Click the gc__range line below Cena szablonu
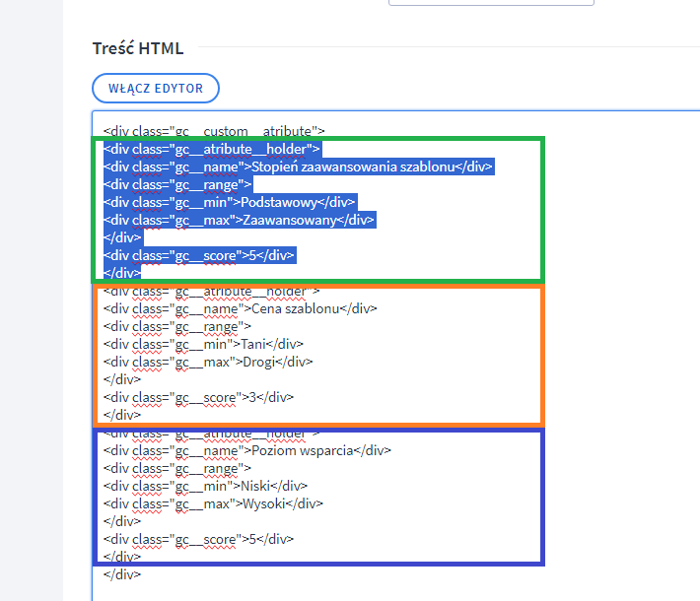 point(177,326)
